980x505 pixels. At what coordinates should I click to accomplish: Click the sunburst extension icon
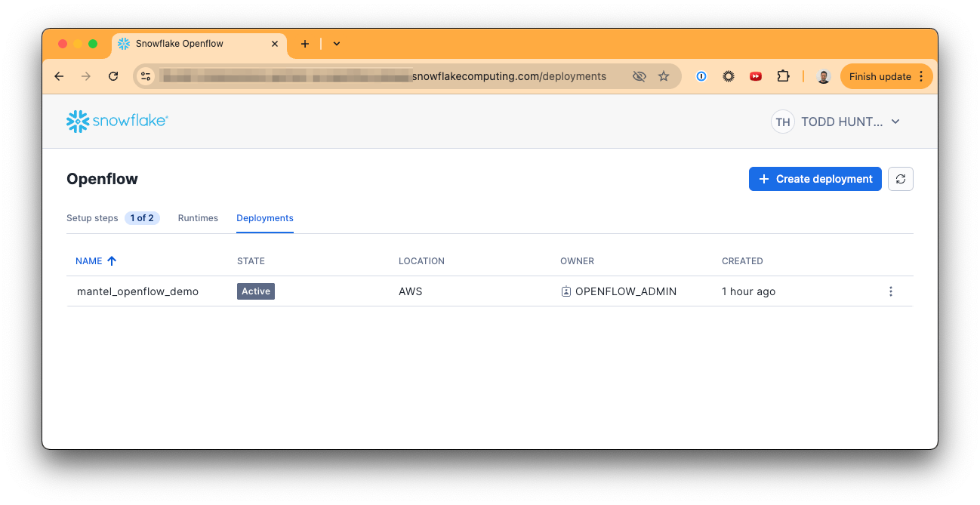pos(729,76)
